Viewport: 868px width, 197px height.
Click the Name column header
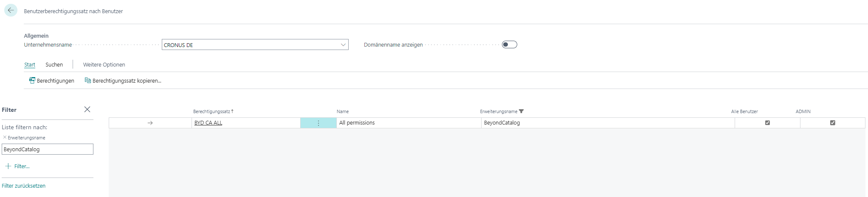coord(343,111)
